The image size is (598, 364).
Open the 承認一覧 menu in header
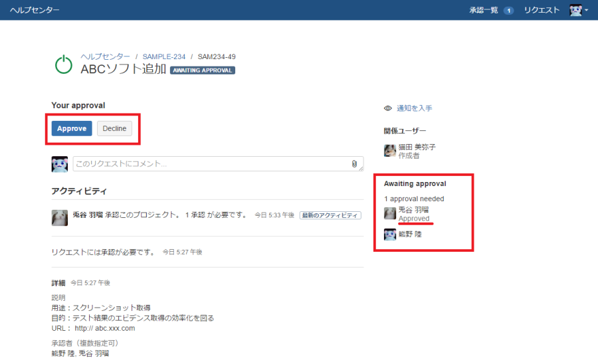[x=484, y=10]
